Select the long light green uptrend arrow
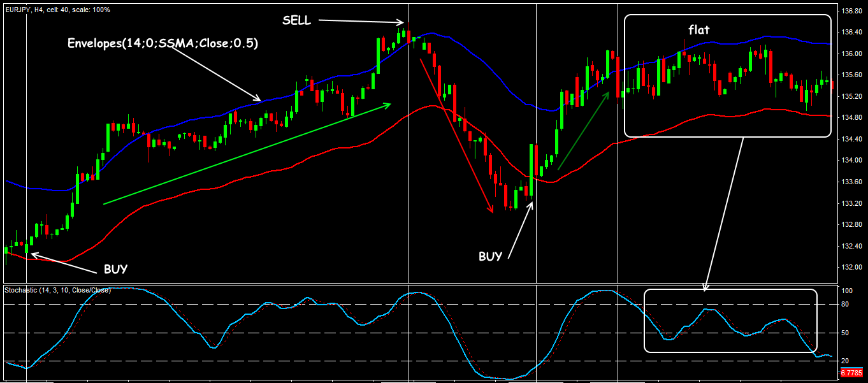The width and height of the screenshot is (868, 383). click(247, 154)
